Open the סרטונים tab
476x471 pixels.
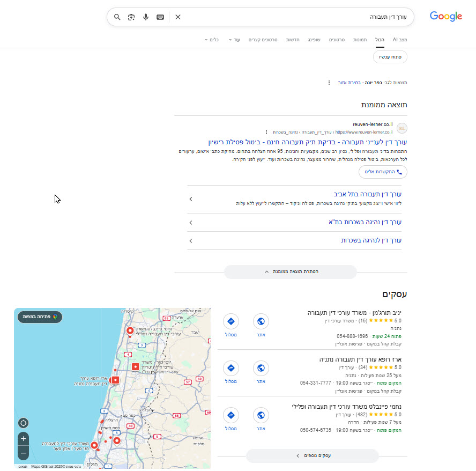point(337,40)
